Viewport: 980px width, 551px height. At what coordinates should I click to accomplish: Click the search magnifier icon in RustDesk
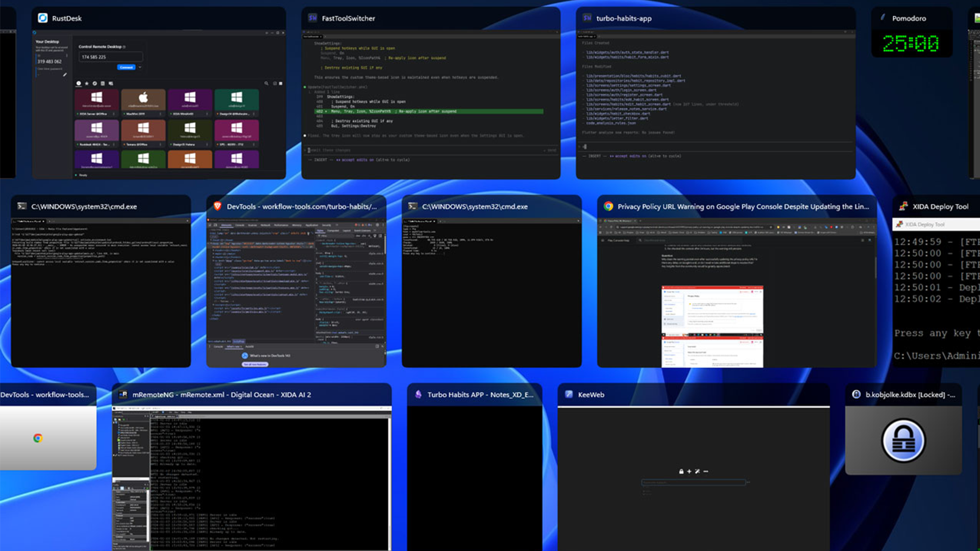point(266,83)
